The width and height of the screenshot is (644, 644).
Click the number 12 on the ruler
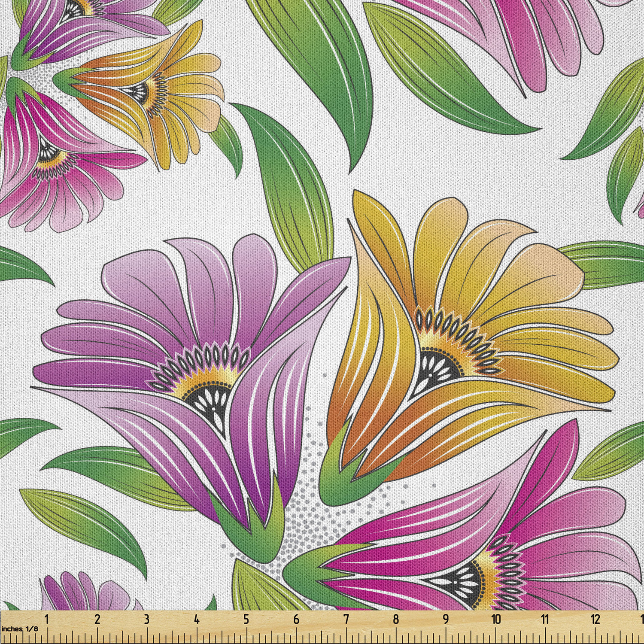(595, 619)
